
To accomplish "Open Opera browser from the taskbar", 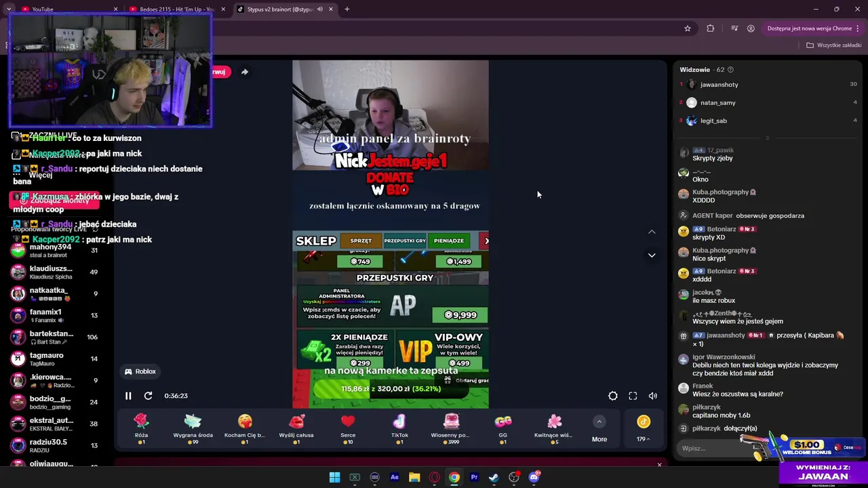I will point(434,477).
